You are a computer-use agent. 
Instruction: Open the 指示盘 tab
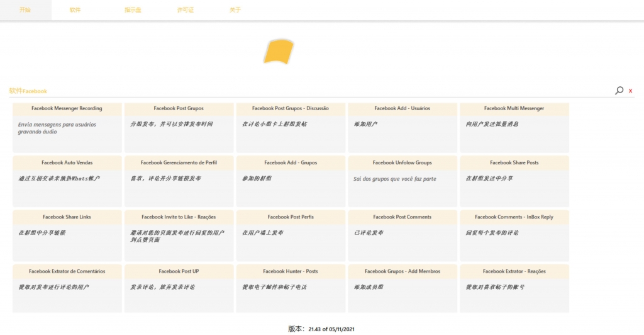point(133,10)
